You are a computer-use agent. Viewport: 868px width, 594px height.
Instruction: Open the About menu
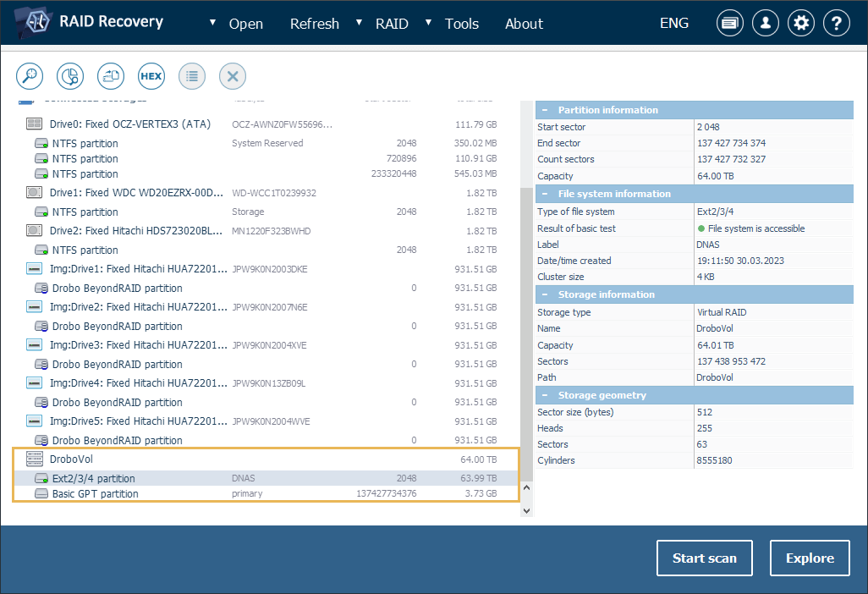[524, 24]
